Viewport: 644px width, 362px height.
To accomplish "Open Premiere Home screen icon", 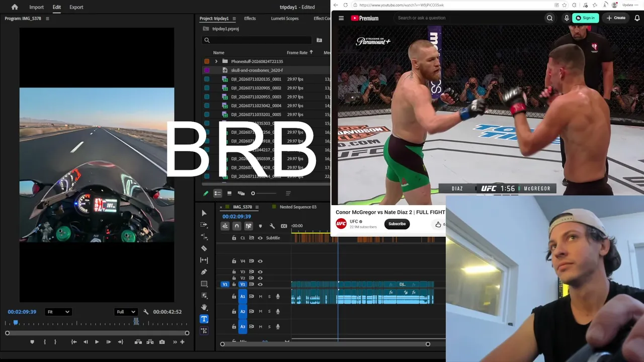I will 15,7.
